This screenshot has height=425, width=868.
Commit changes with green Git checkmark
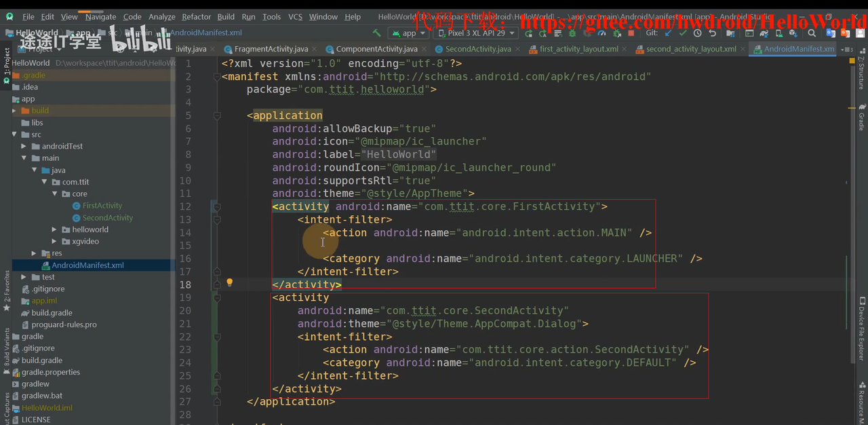(683, 33)
